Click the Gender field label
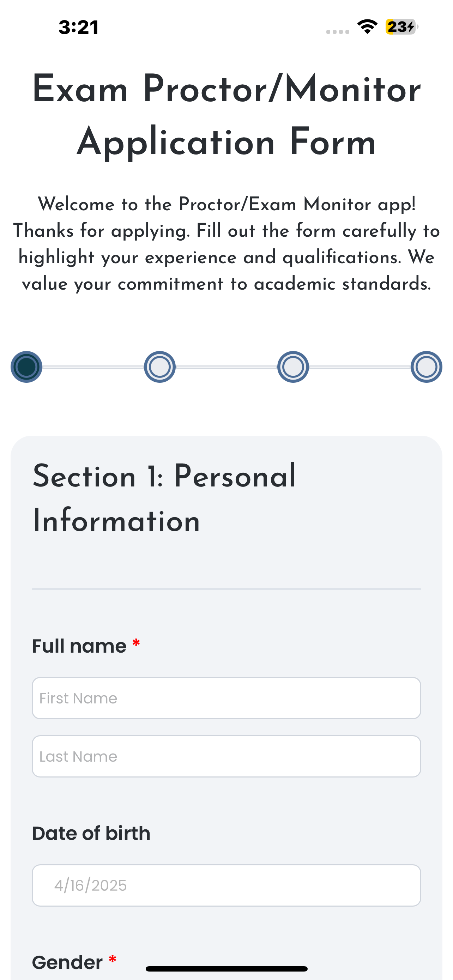The image size is (453, 980). click(x=67, y=962)
